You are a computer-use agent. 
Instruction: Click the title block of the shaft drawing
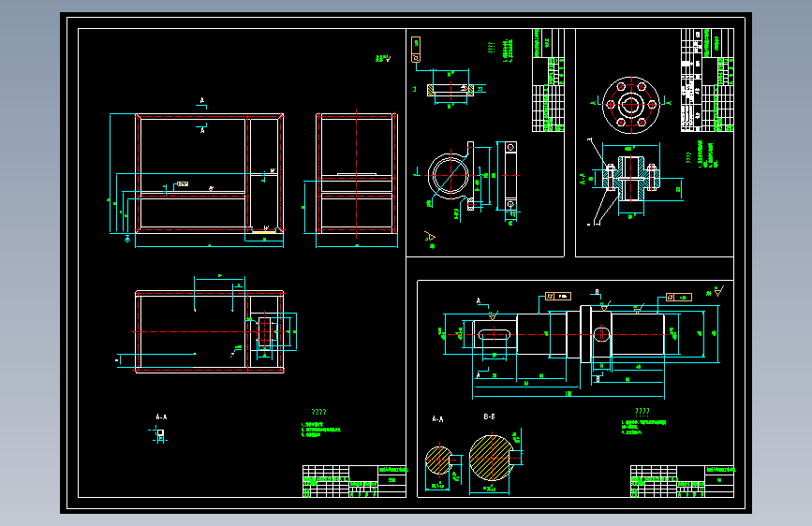point(682,481)
